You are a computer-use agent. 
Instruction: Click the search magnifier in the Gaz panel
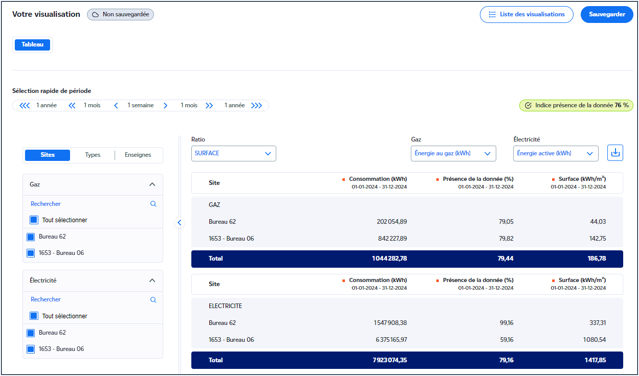point(153,204)
